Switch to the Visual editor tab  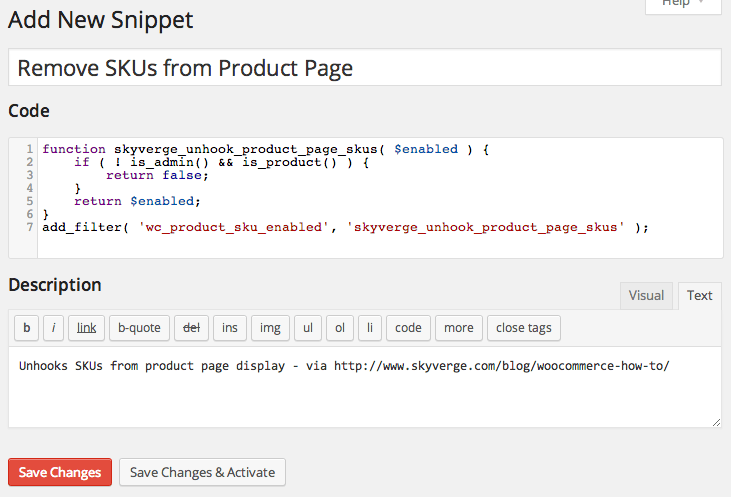pyautogui.click(x=646, y=295)
